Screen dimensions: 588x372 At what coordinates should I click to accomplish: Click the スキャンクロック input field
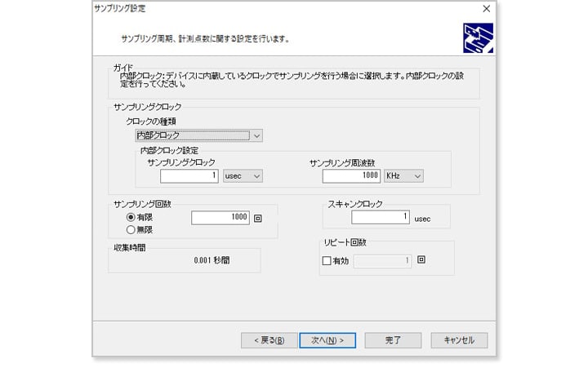[x=381, y=218]
